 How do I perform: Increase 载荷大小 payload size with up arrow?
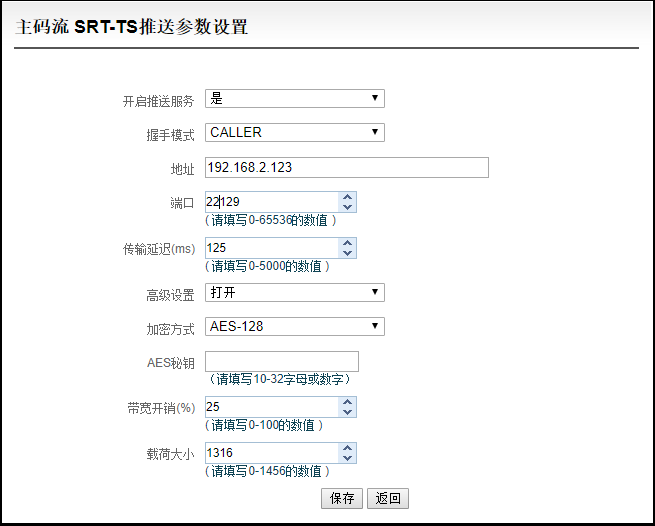coord(347,448)
